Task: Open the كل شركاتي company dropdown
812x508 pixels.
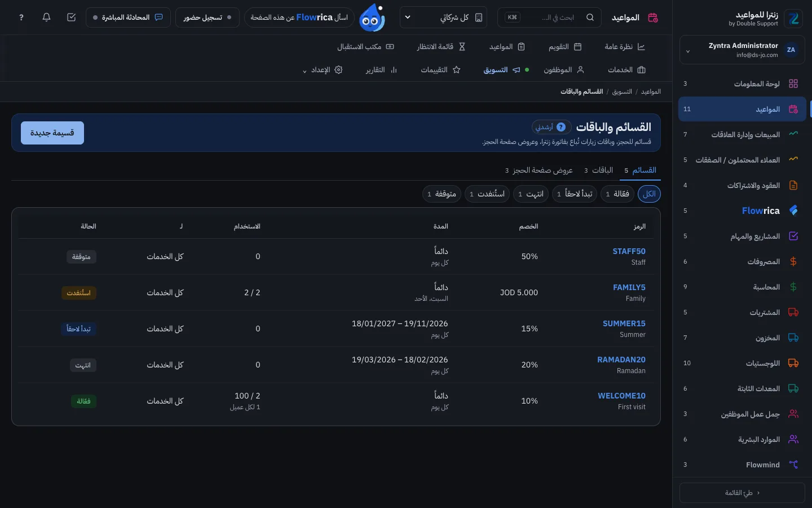Action: pyautogui.click(x=443, y=17)
